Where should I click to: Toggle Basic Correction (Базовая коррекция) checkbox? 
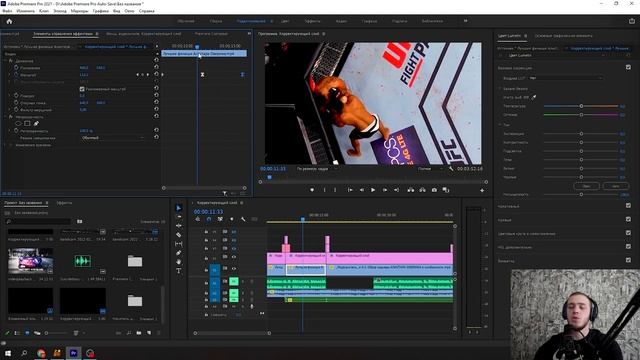[628, 67]
